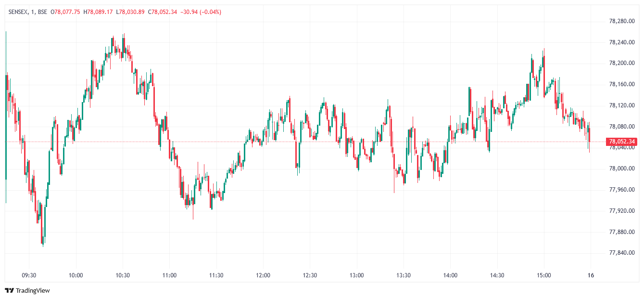Click the low price value L78,030.89

point(130,12)
